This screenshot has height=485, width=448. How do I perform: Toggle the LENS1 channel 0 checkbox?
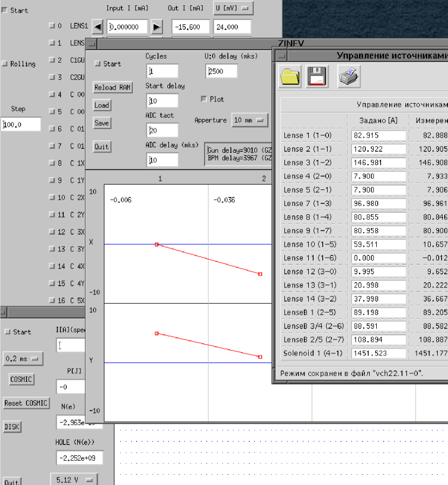click(52, 26)
